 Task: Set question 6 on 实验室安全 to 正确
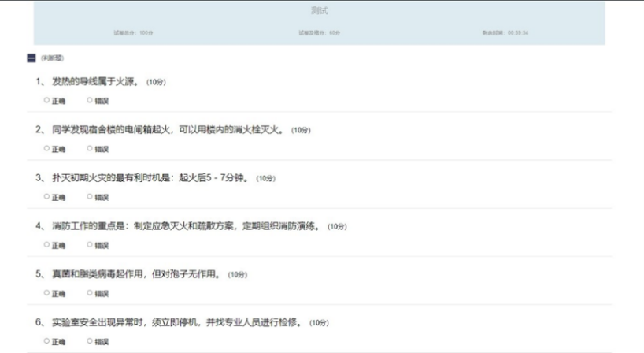tap(47, 341)
